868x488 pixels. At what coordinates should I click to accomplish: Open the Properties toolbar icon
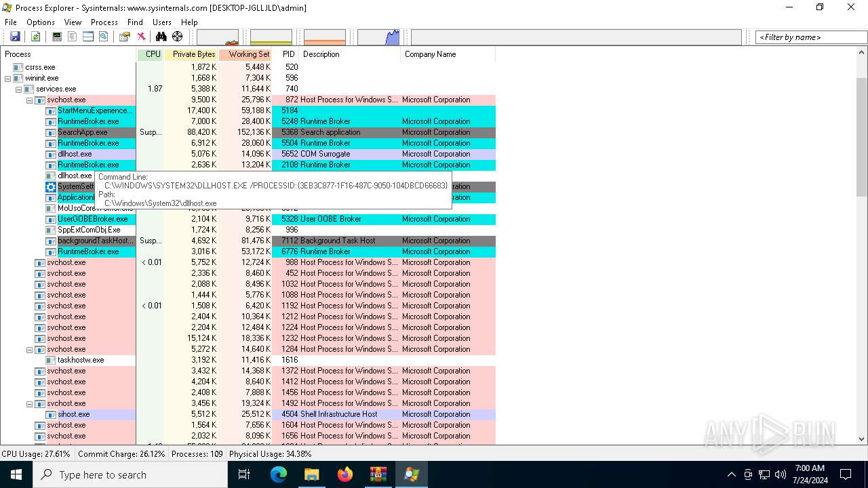pyautogui.click(x=125, y=37)
